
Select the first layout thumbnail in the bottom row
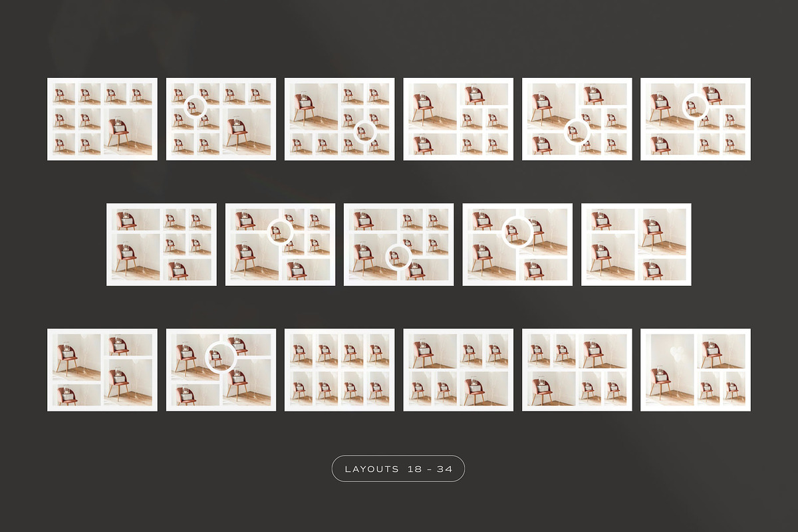102,370
